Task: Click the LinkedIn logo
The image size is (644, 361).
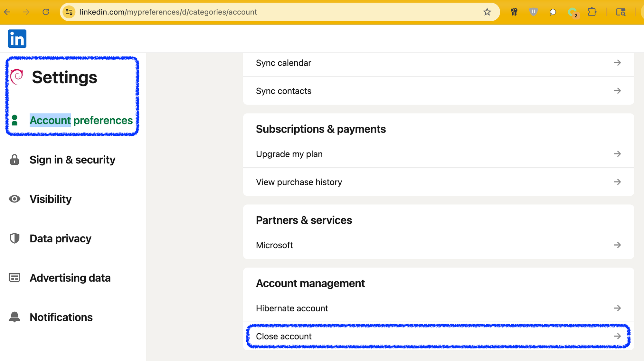Action: point(17,39)
